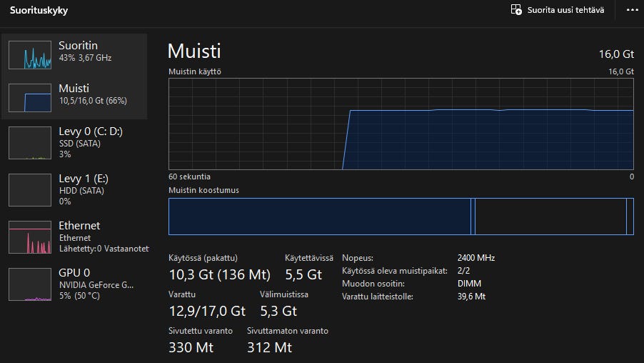Select Levy 1 (E:) entry
644x363 pixels.
(84, 179)
